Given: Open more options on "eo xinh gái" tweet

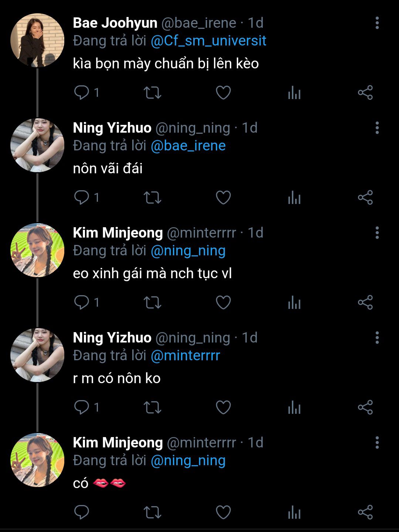Looking at the screenshot, I should pos(377,233).
